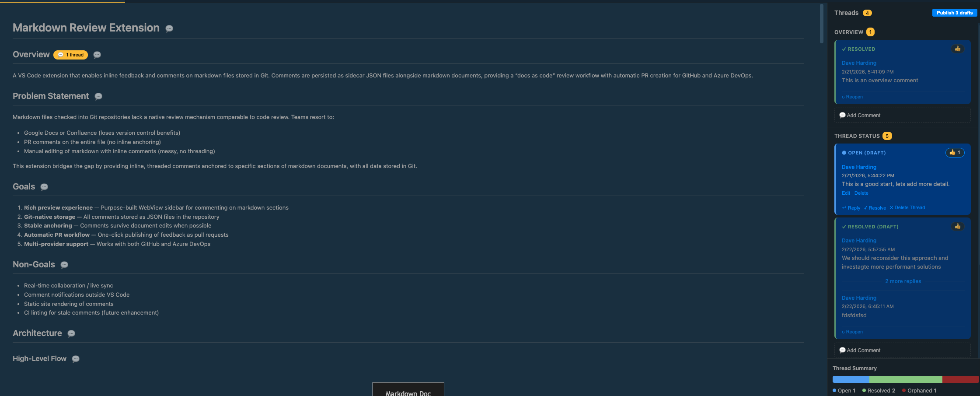Click the comment icon beside Architecture heading
Image resolution: width=980 pixels, height=396 pixels.
[70, 334]
